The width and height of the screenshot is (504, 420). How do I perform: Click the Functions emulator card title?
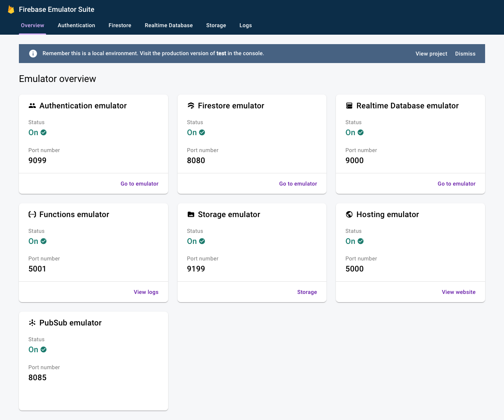coord(74,214)
